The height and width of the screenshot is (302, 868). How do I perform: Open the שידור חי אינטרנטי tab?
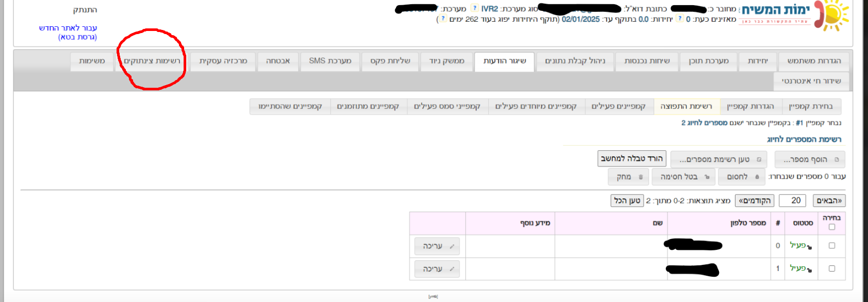[811, 81]
